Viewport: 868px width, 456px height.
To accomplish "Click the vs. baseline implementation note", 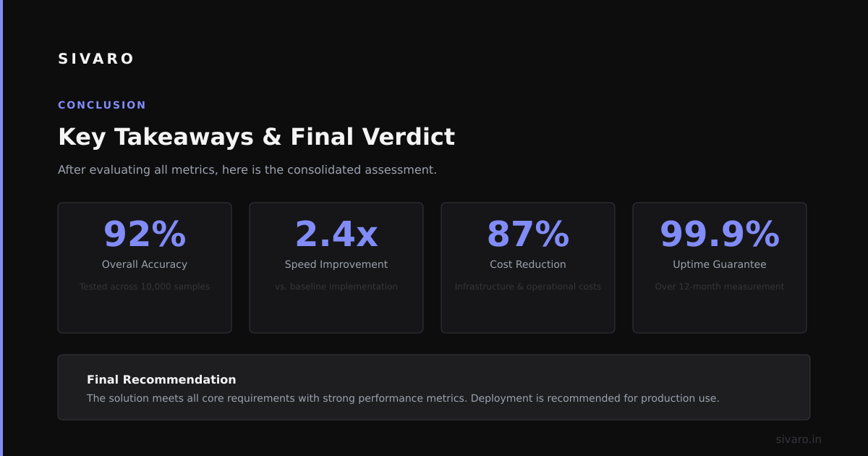I will pos(336,287).
